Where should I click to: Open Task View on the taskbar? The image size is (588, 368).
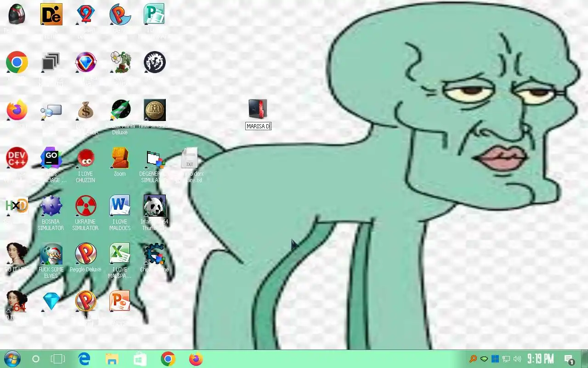pos(58,359)
